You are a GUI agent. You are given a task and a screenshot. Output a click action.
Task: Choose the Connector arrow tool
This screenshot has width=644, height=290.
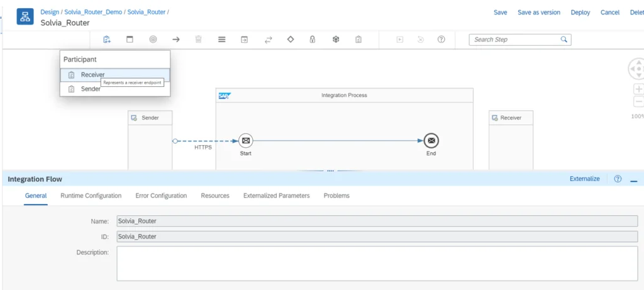[x=176, y=40]
